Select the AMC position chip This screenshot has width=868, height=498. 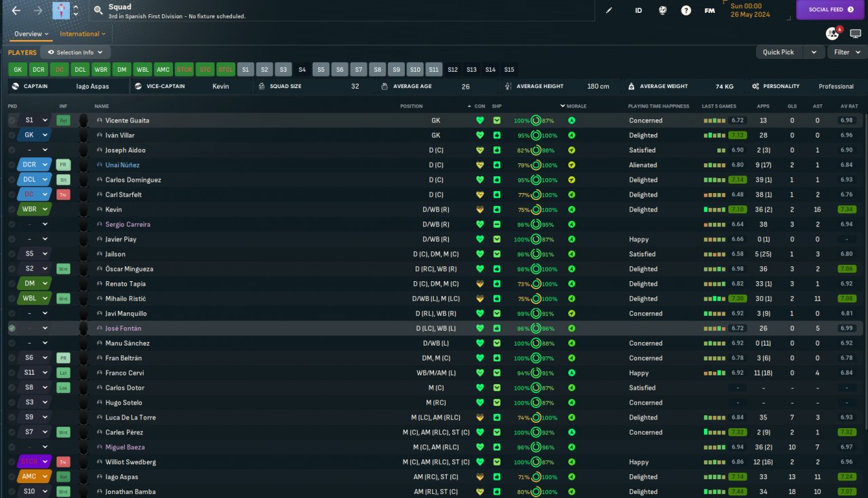pos(163,69)
